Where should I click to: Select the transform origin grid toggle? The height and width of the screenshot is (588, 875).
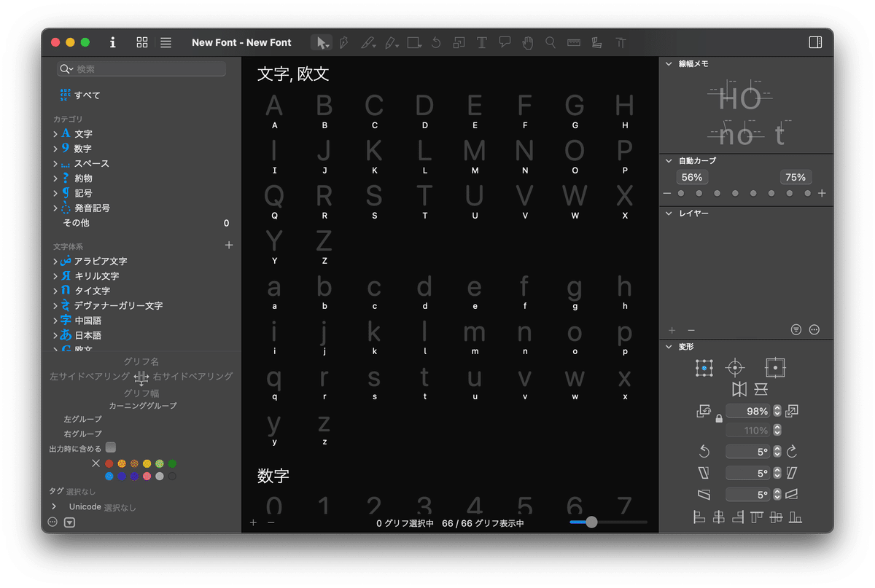tap(704, 368)
